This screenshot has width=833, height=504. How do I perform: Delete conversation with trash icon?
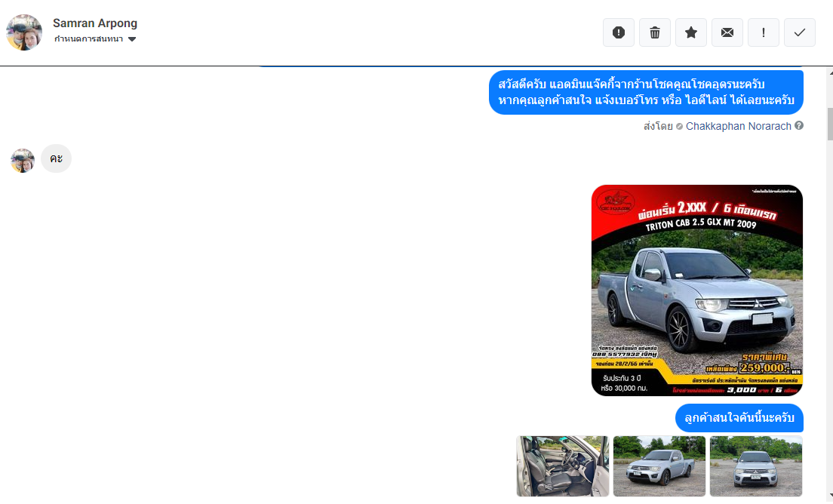coord(654,32)
